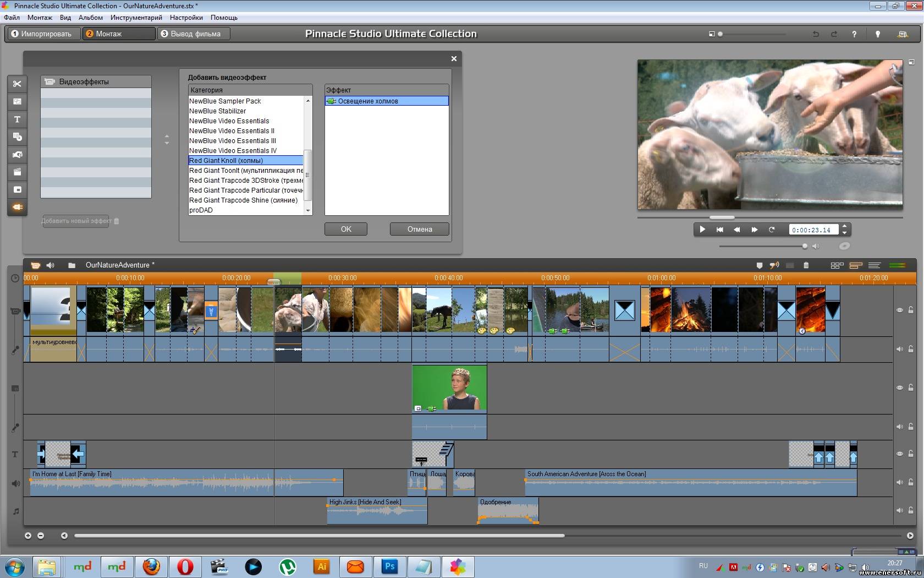
Task: Open Opera browser from the taskbar
Action: coord(185,566)
